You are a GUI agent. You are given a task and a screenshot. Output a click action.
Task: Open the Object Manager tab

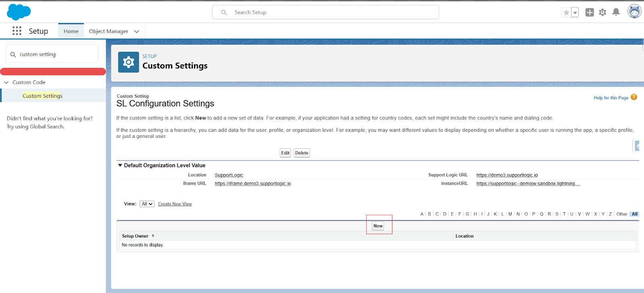pyautogui.click(x=108, y=31)
